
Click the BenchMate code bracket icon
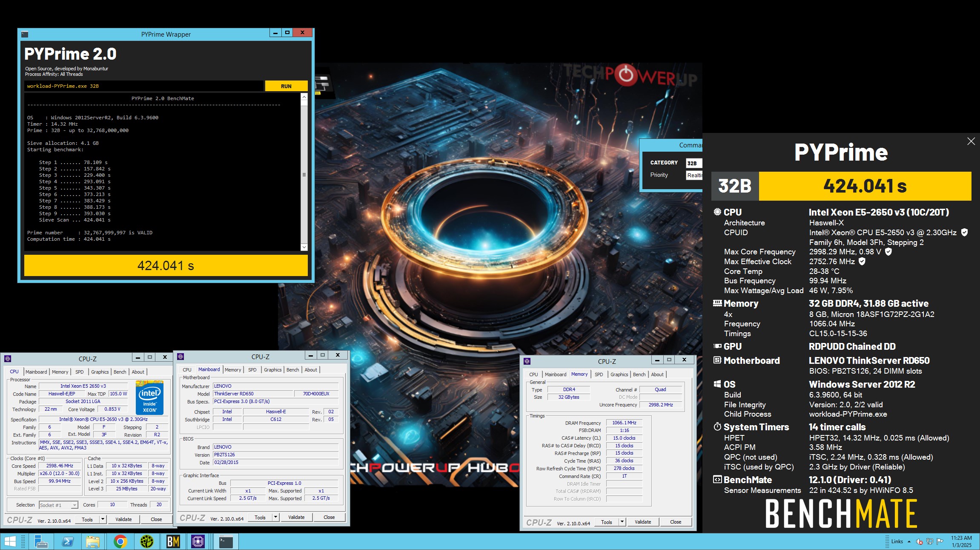tap(717, 479)
